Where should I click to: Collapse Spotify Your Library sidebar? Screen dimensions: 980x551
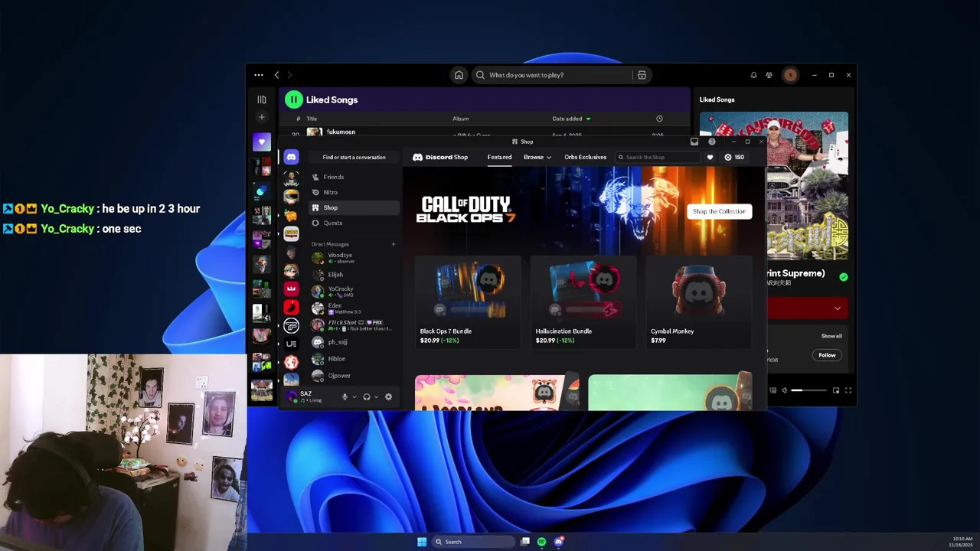coord(262,99)
